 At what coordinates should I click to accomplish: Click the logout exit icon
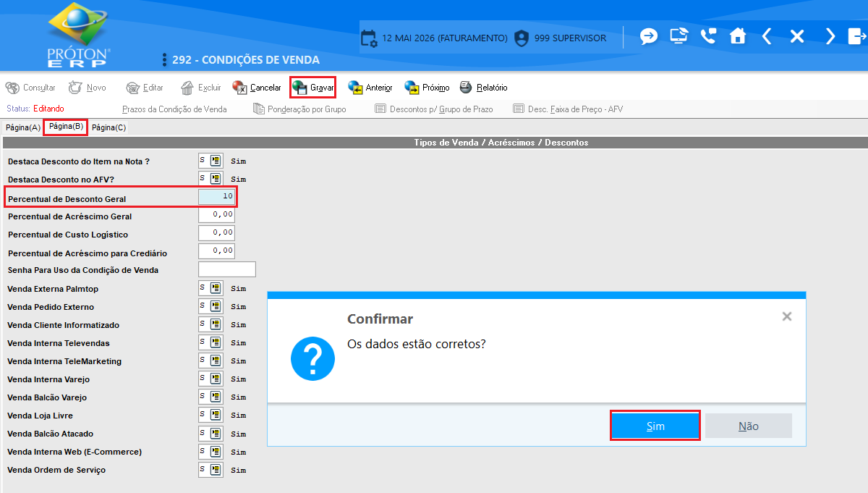(856, 36)
